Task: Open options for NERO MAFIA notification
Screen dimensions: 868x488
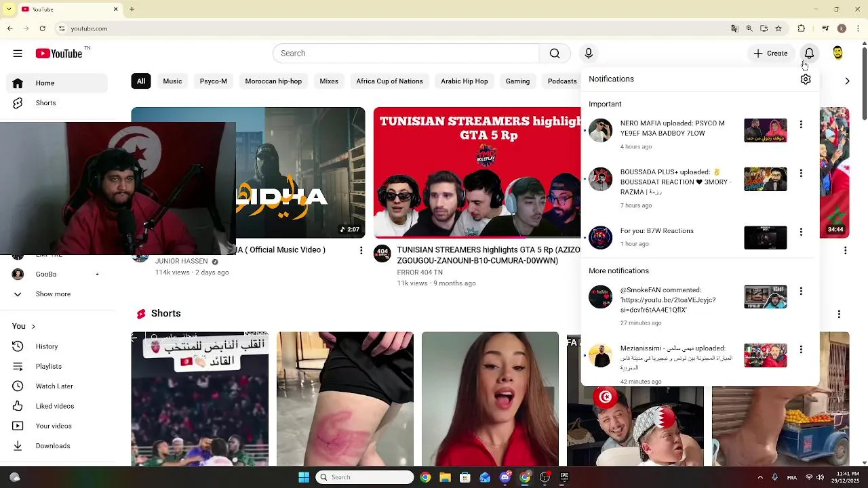Action: (x=801, y=125)
